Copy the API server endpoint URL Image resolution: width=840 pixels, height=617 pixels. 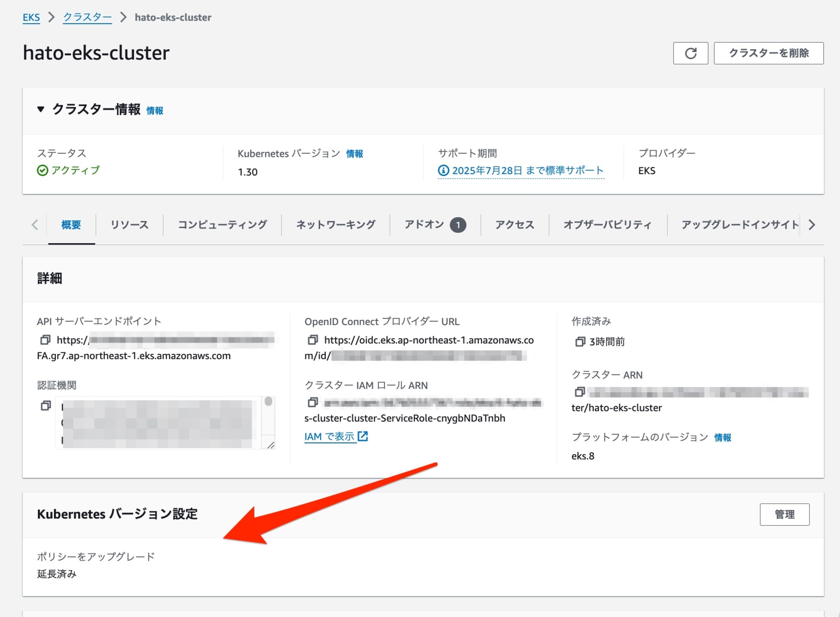(45, 339)
